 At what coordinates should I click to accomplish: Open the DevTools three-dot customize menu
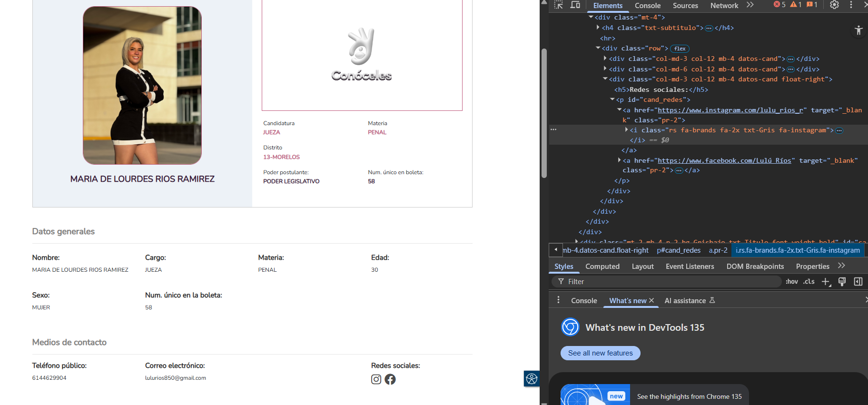click(x=851, y=5)
